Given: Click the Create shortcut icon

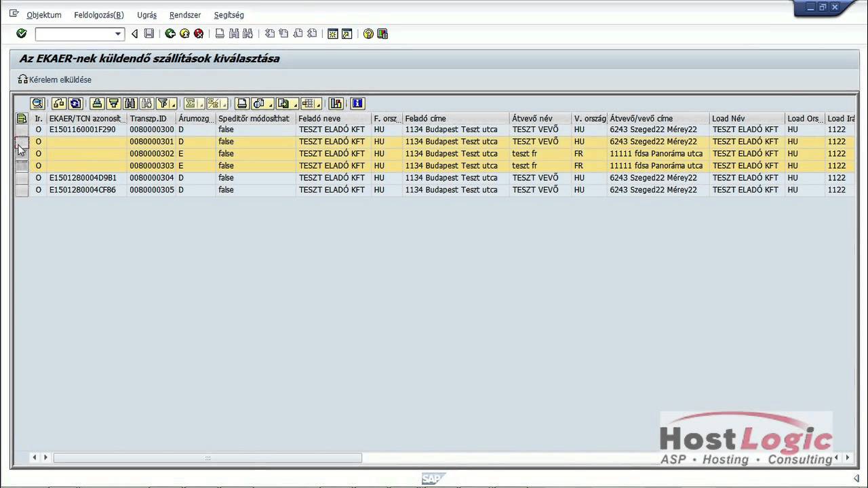Looking at the screenshot, I should 347,34.
